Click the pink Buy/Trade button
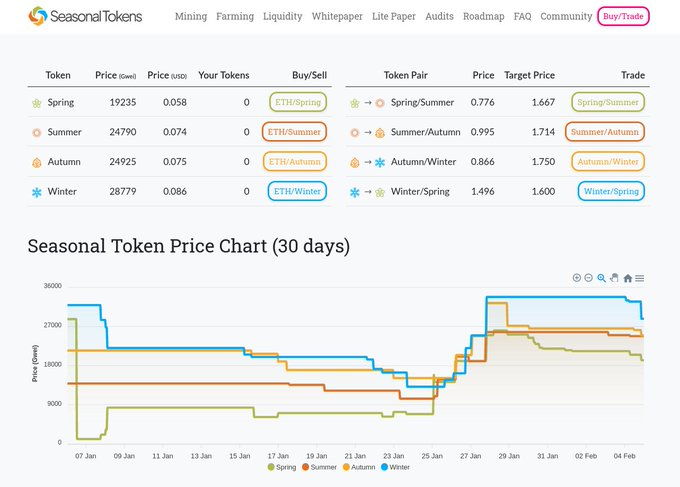This screenshot has height=487, width=680. 623,16
